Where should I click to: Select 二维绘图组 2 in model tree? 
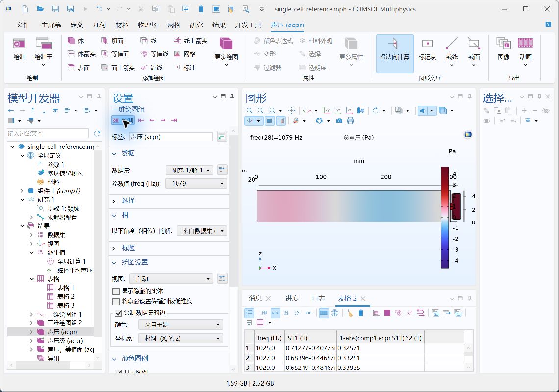click(65, 323)
